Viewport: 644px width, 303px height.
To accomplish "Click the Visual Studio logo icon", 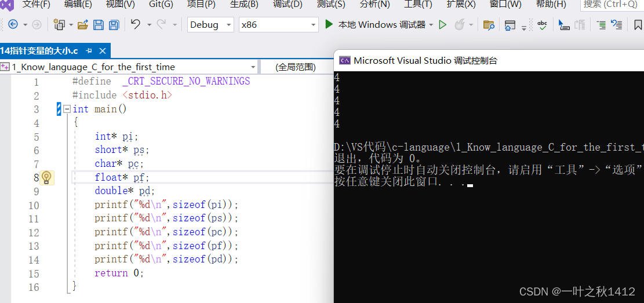I will tap(8, 5).
